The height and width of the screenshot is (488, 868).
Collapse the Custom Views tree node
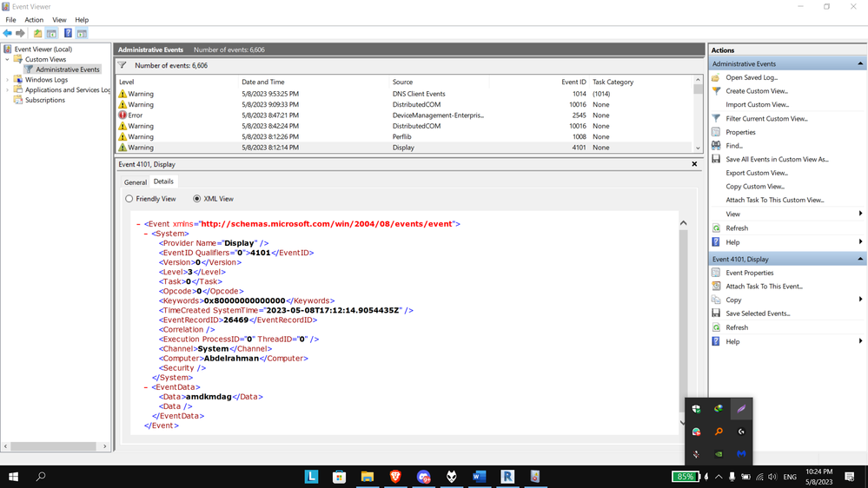pyautogui.click(x=8, y=59)
